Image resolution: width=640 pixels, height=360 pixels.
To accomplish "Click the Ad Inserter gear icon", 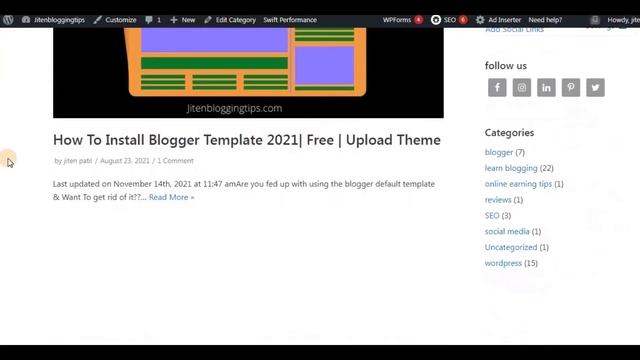I will [x=480, y=20].
